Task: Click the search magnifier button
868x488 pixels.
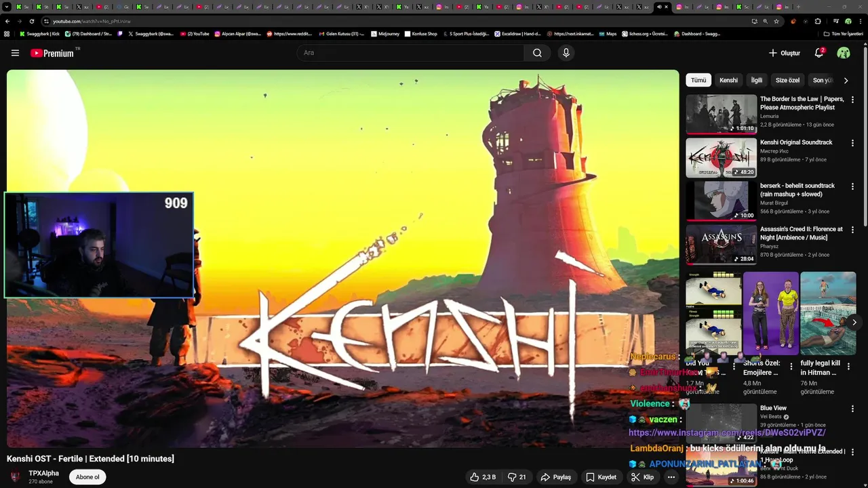Action: [x=537, y=53]
